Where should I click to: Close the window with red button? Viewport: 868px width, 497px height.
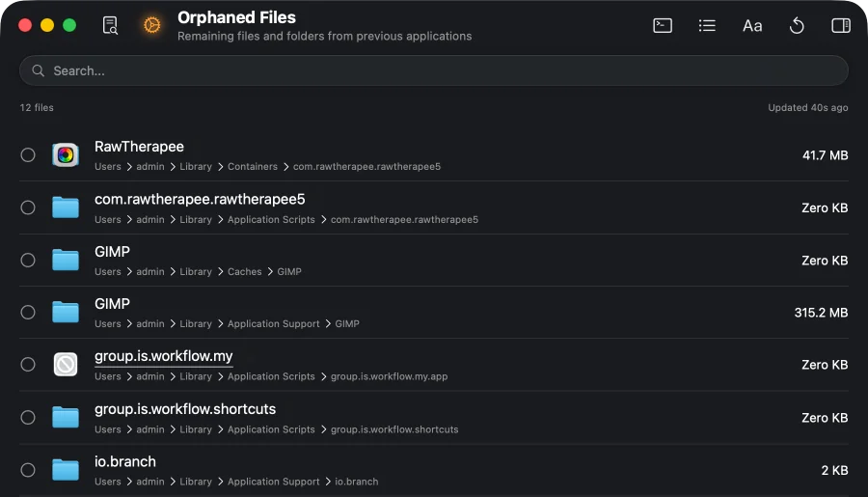[25, 25]
